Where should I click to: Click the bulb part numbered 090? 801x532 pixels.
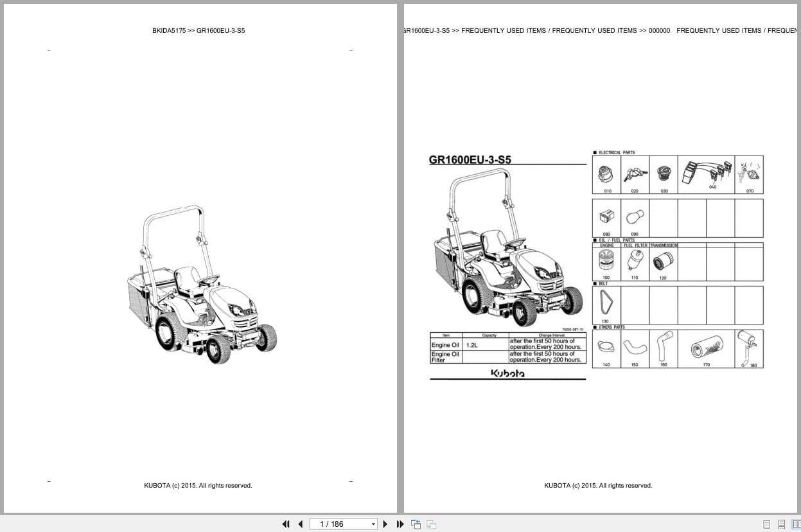point(635,218)
